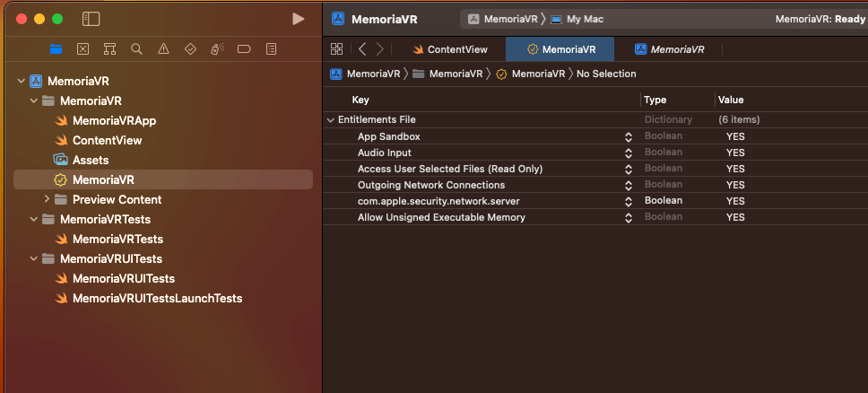Click the MemoriaVR app icon in toolbar
This screenshot has height=393, width=868.
(338, 19)
